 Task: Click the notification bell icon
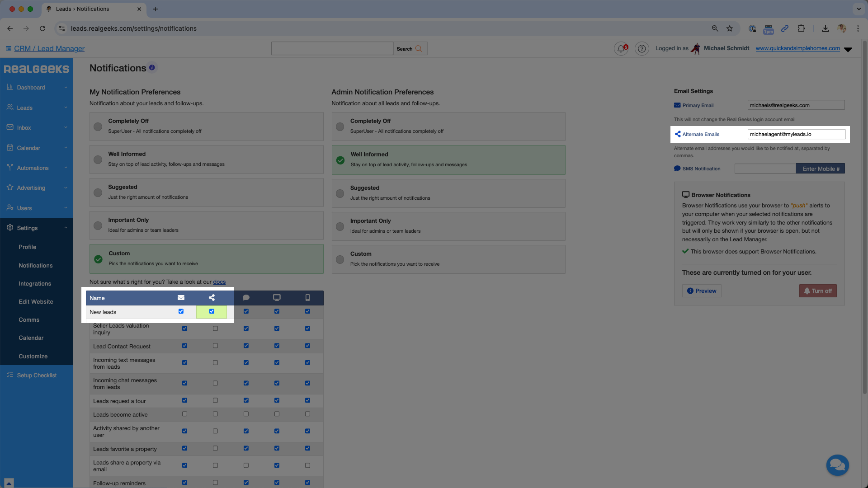coord(621,49)
